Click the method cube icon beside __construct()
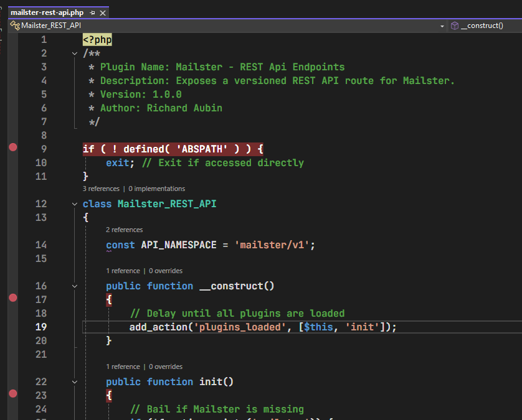The image size is (522, 420). point(455,26)
